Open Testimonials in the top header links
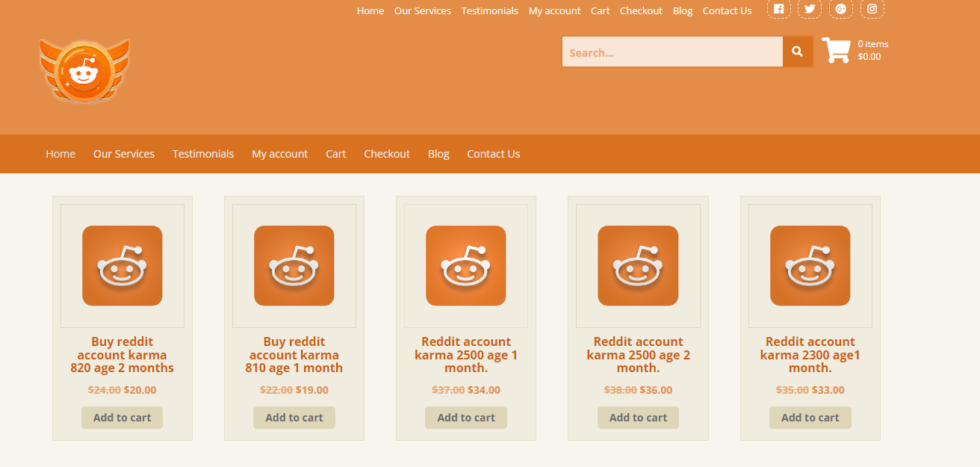The height and width of the screenshot is (467, 980). 490,10
